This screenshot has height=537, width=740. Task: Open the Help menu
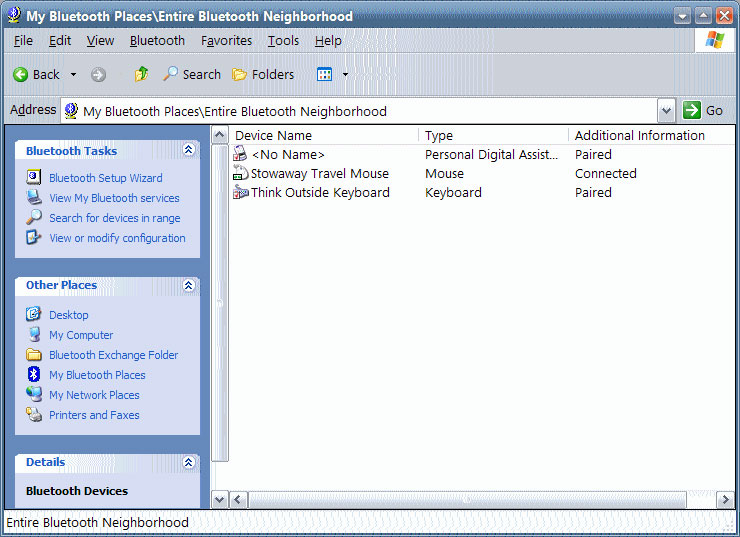coord(328,41)
